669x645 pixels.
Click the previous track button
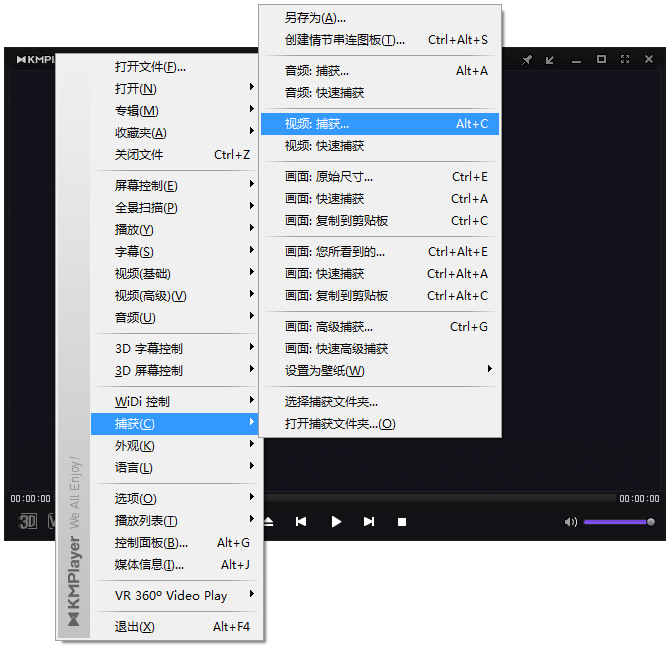coord(301,522)
